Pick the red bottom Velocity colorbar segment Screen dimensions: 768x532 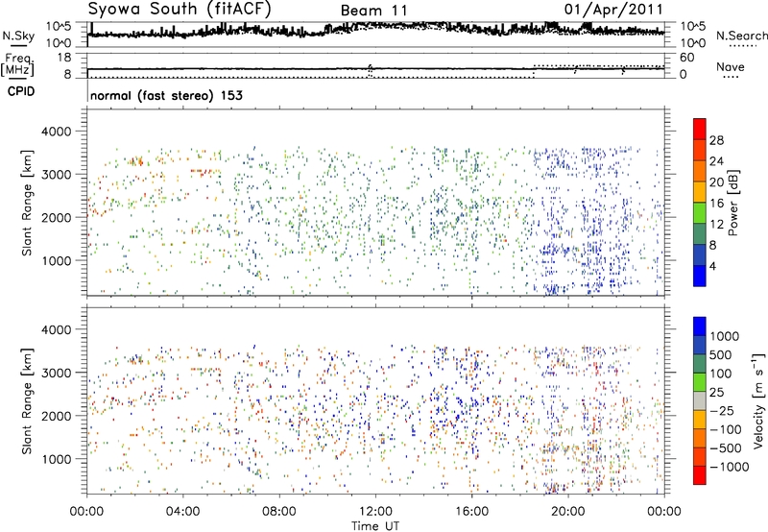click(700, 475)
